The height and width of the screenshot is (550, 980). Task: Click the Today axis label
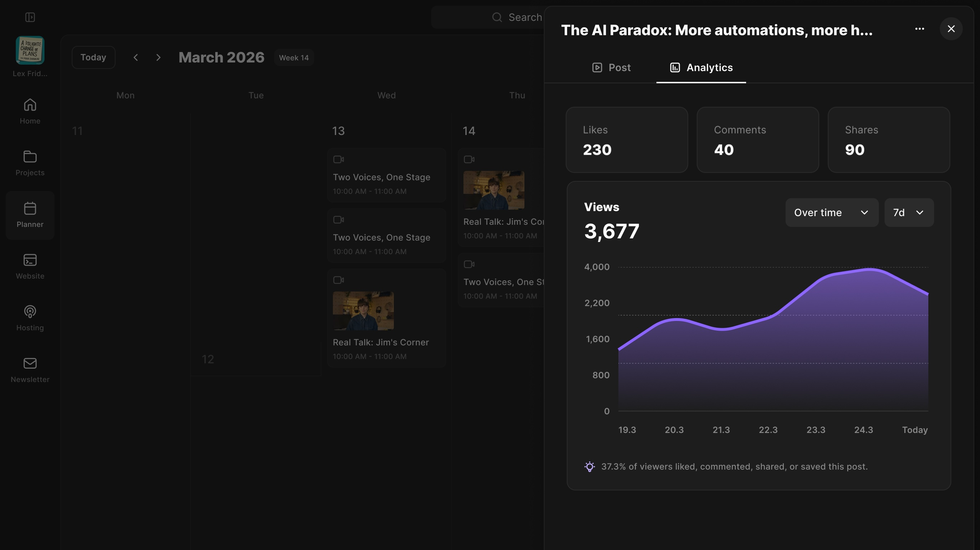tap(915, 430)
